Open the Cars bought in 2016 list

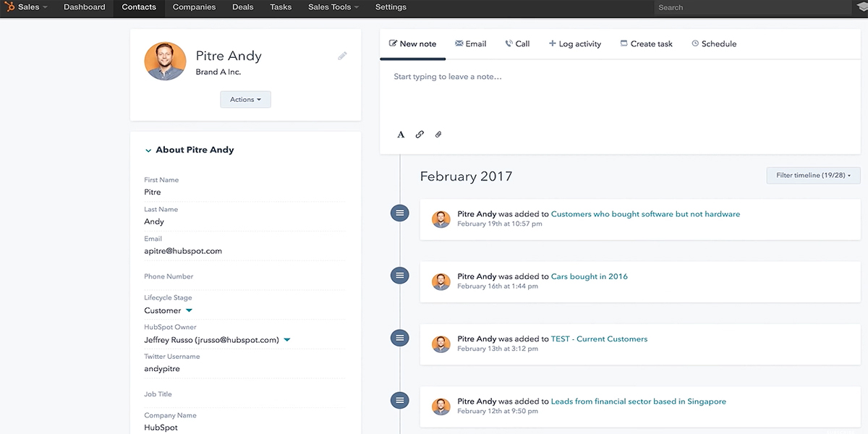point(590,276)
